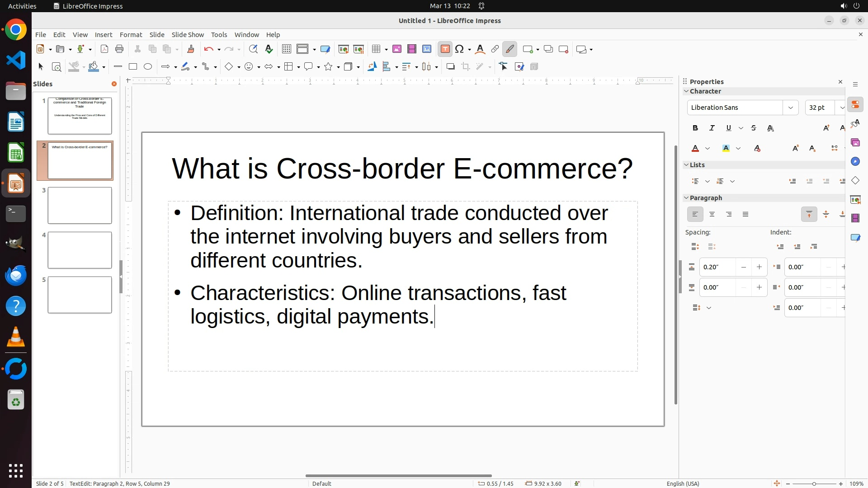The height and width of the screenshot is (488, 868).
Task: Increase above paragraph spacing with plus
Action: [x=759, y=267]
